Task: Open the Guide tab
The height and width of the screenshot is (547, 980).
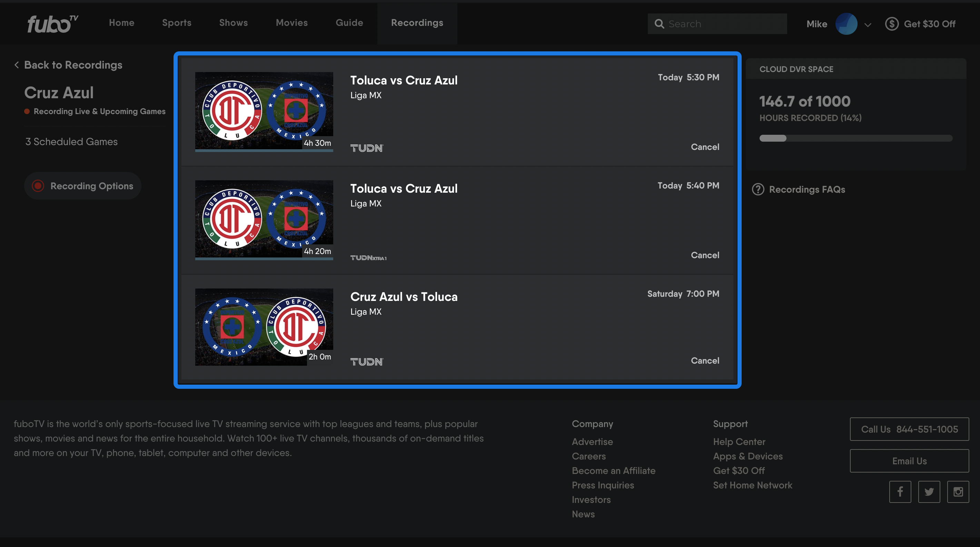Action: click(349, 23)
